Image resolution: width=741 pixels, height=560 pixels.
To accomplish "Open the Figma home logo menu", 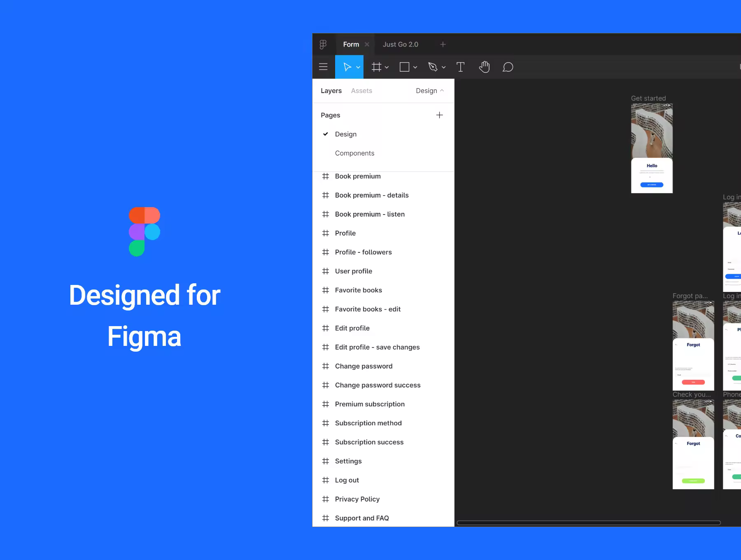I will [x=323, y=44].
